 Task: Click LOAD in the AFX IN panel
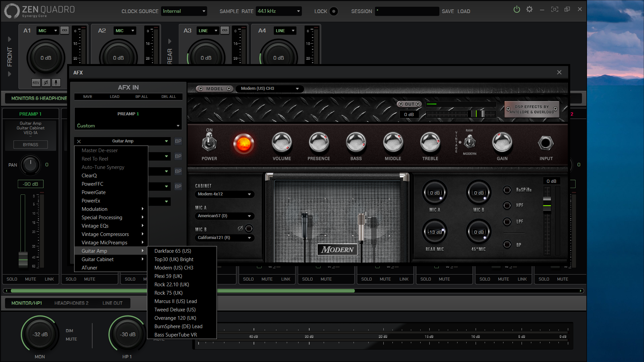[114, 97]
